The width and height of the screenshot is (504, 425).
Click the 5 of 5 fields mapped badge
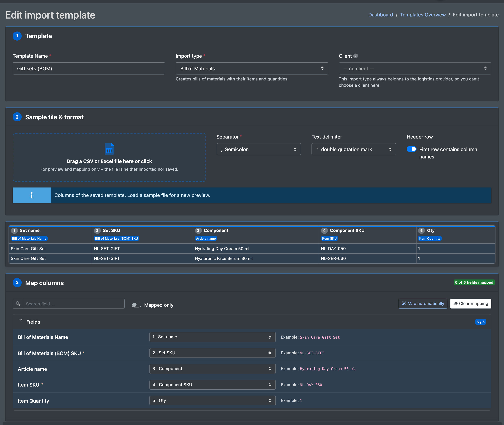(474, 282)
